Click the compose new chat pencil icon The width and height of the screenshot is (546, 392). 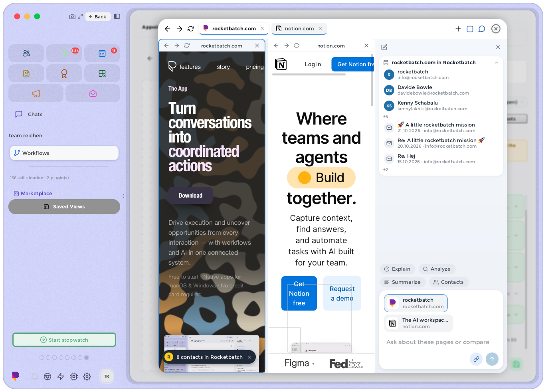click(x=384, y=47)
